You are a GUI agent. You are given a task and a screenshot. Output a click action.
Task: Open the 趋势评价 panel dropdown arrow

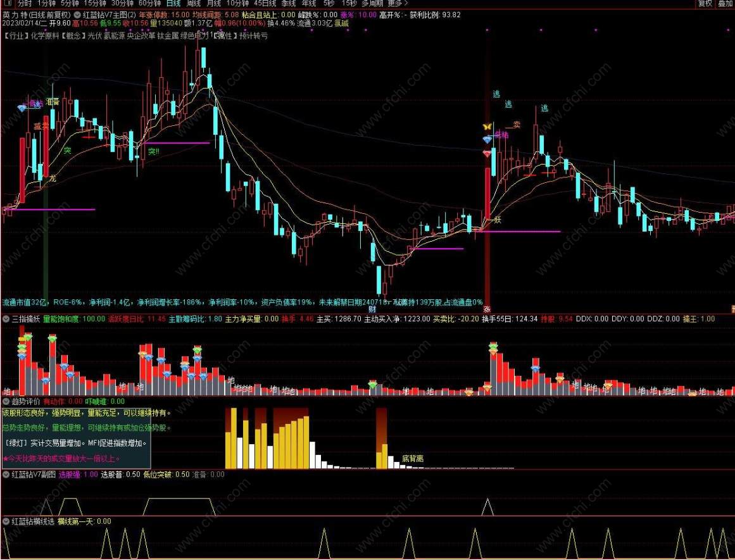pyautogui.click(x=6, y=401)
